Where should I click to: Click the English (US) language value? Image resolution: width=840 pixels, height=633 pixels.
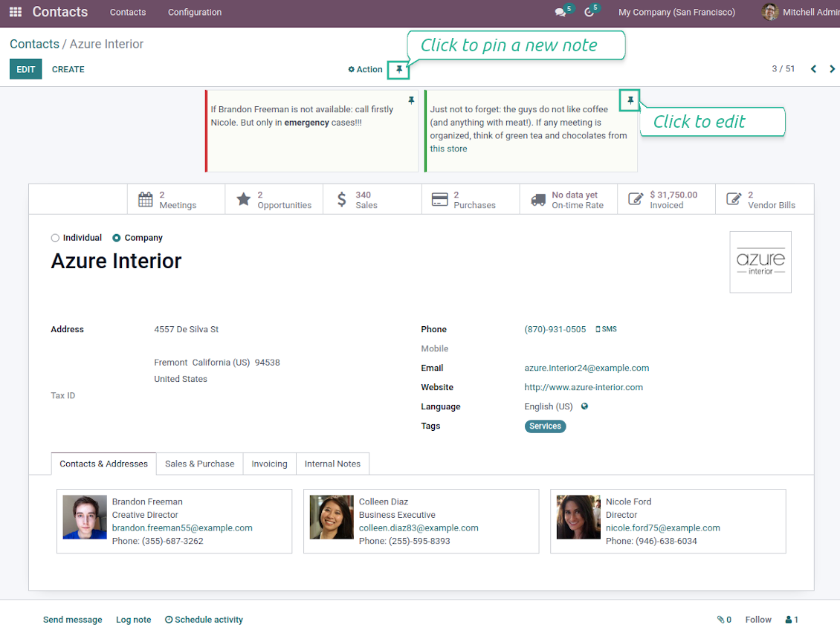548,406
